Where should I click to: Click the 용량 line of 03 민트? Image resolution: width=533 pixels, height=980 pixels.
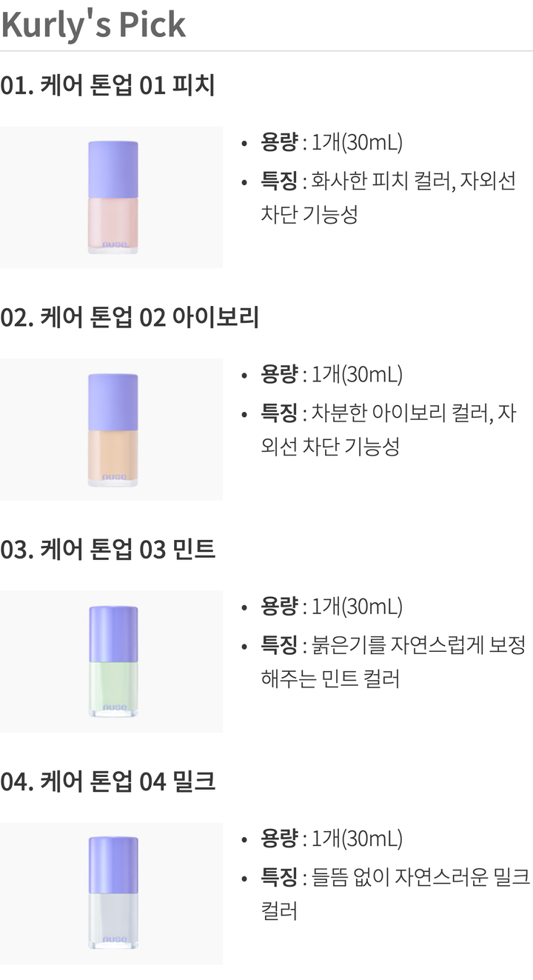(332, 607)
